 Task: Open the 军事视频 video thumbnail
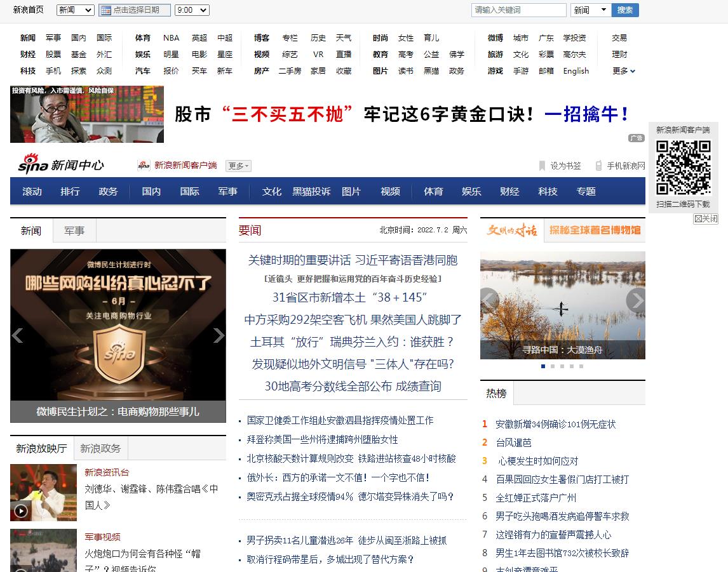click(x=43, y=550)
